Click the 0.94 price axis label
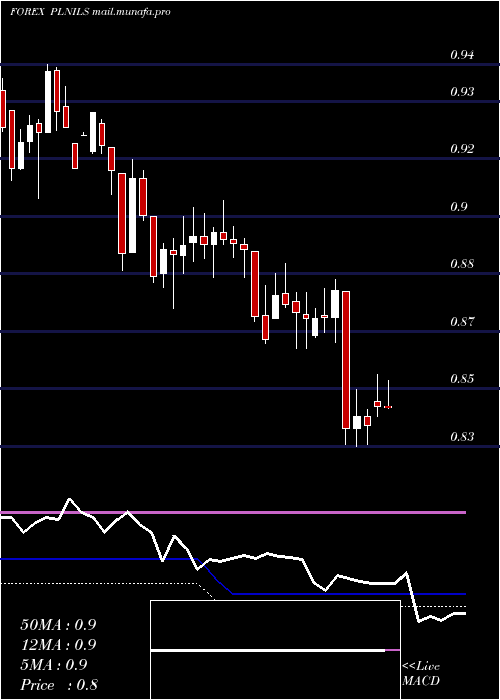The height and width of the screenshot is (700, 500). (462, 55)
